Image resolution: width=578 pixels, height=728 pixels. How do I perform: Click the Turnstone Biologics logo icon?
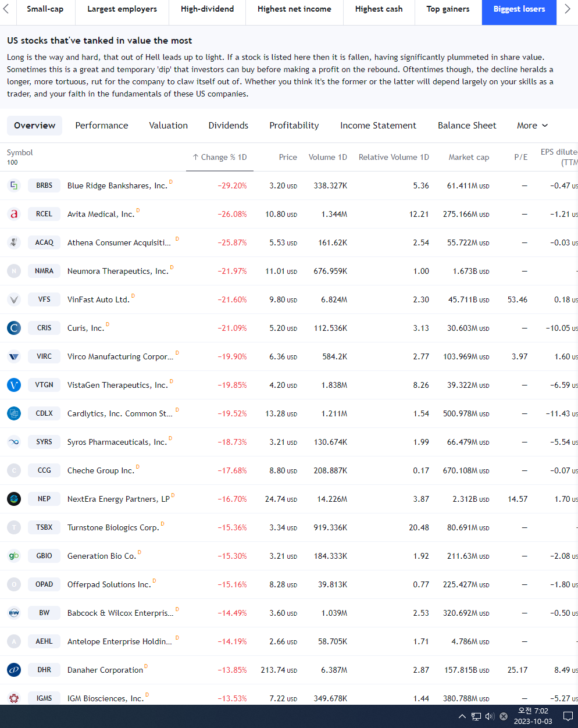[14, 527]
